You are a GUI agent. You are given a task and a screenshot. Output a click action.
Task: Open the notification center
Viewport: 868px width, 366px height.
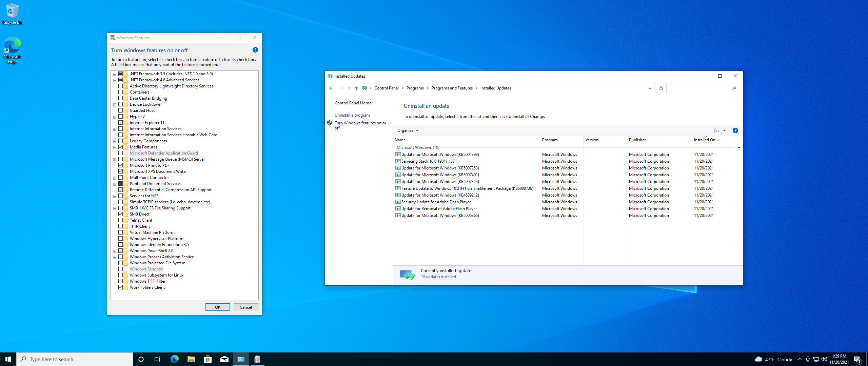(857, 359)
